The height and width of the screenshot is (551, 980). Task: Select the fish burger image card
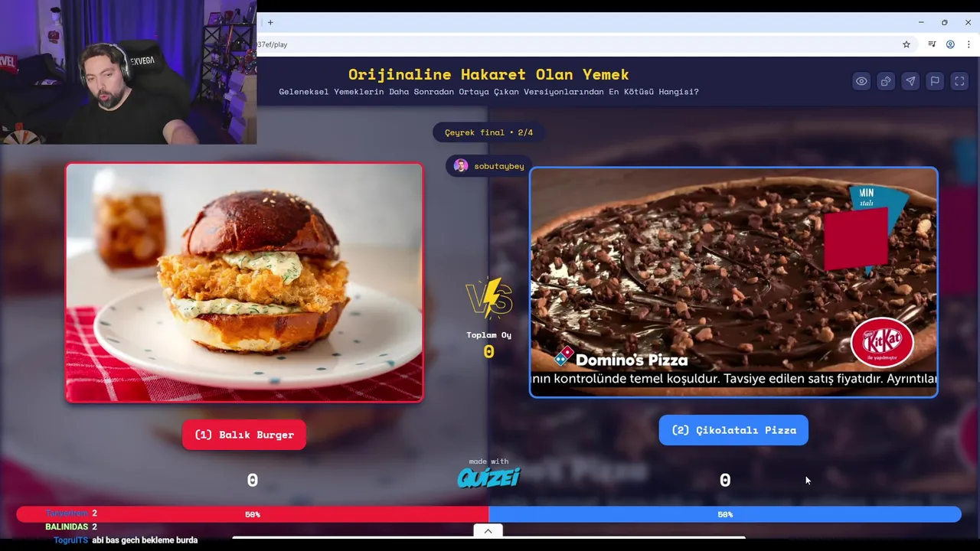click(244, 282)
